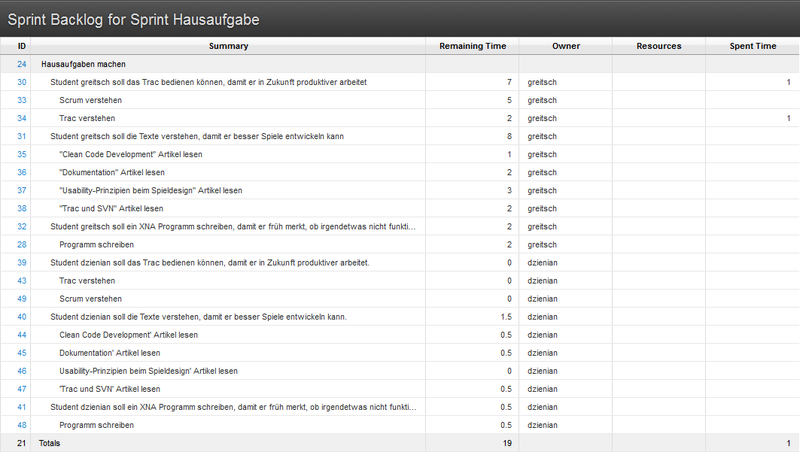The height and width of the screenshot is (452, 800).
Task: Open ticket 30 ID link
Action: click(21, 82)
